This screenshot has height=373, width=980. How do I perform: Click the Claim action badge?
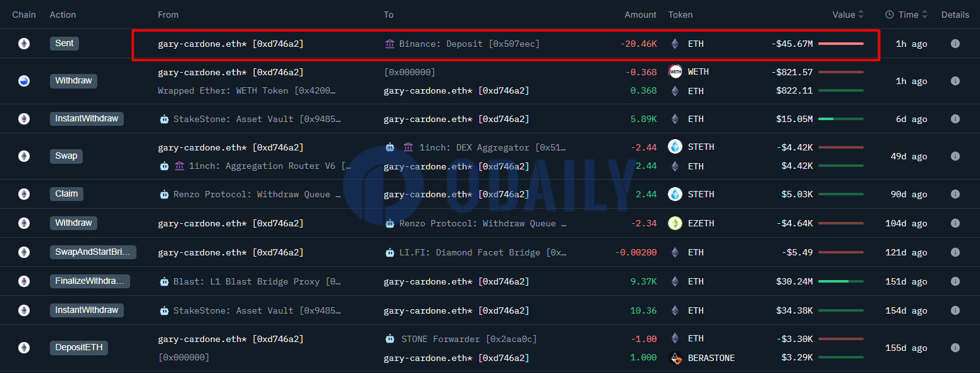pos(66,194)
